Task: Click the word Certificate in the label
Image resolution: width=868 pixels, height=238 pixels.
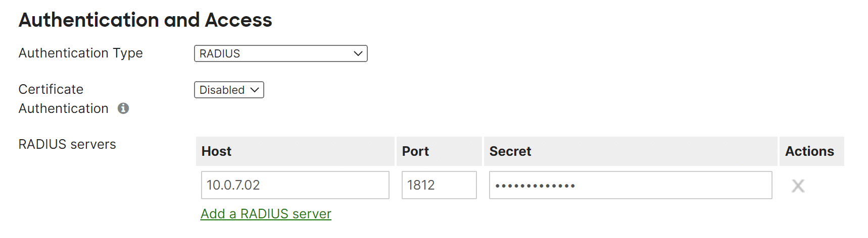Action: point(51,89)
